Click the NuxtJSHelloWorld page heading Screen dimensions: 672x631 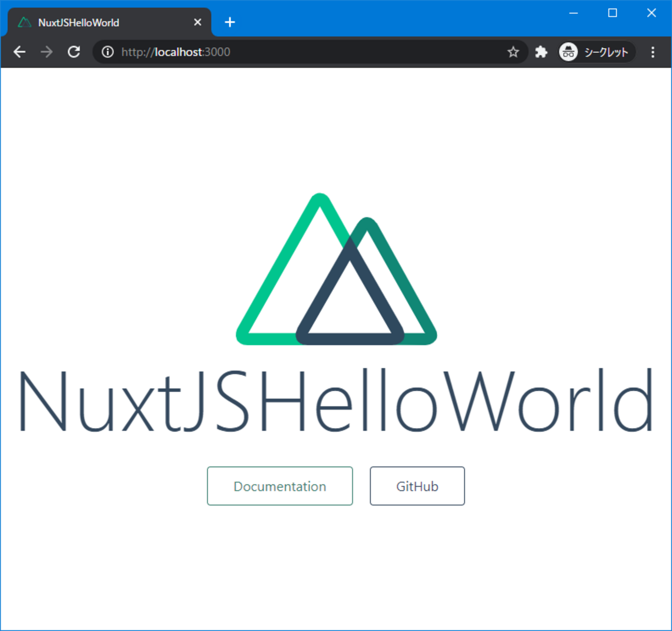point(336,401)
